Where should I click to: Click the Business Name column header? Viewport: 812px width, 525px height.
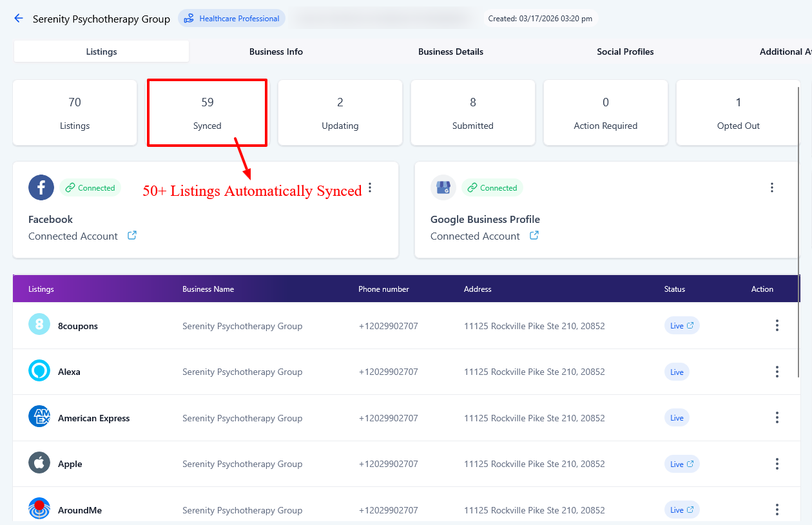[x=208, y=289]
